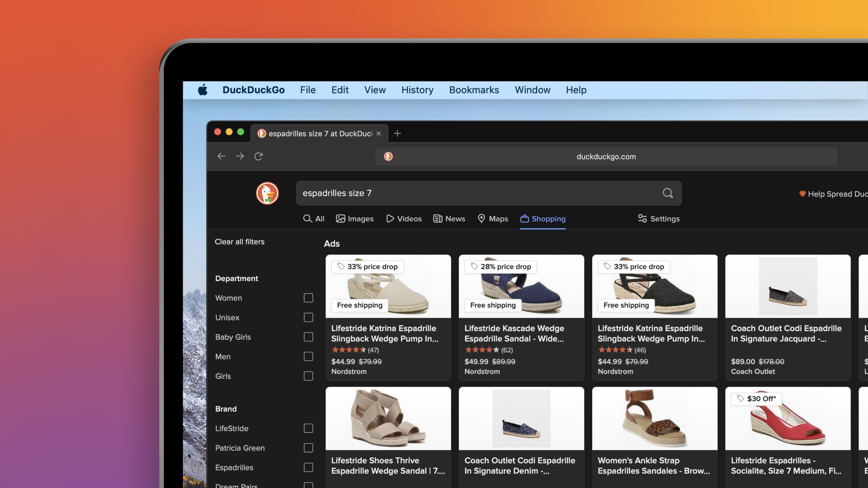
Task: Open the Help menu
Action: (576, 90)
